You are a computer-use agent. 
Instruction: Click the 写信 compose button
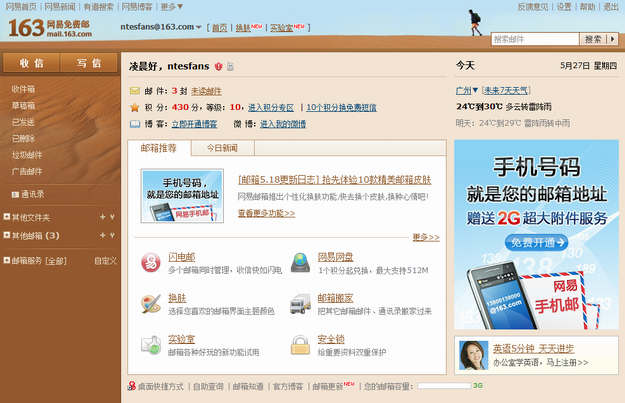pyautogui.click(x=89, y=63)
